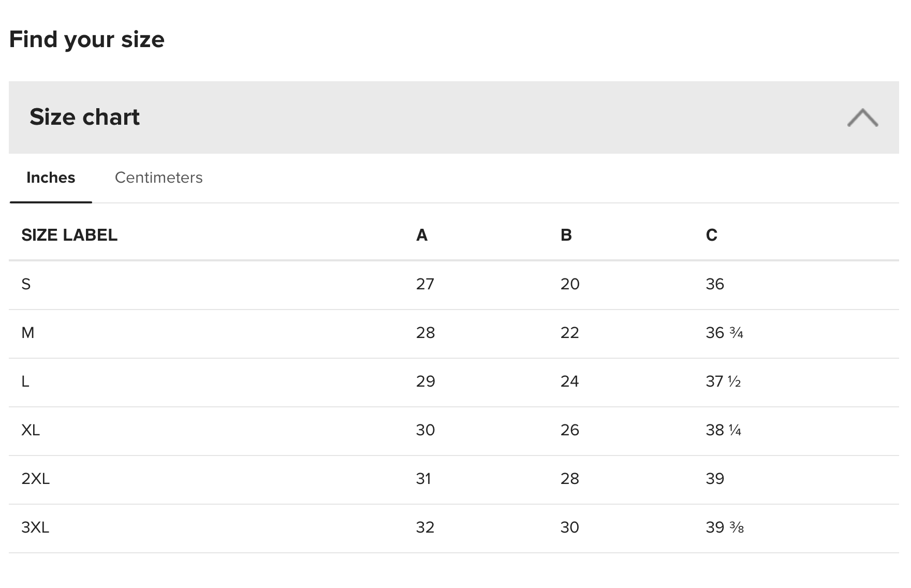Switch to the Centimeters tab
Image resolution: width=911 pixels, height=588 pixels.
pos(158,178)
